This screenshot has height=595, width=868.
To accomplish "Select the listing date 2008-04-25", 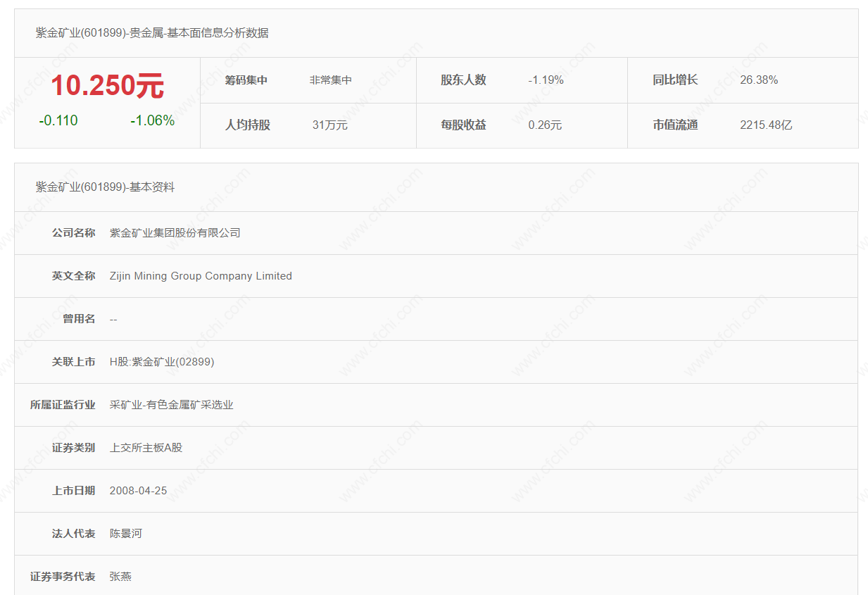I will tap(139, 491).
